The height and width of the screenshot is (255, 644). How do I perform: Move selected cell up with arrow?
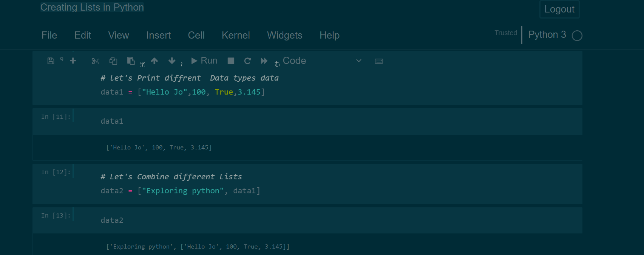[x=154, y=61]
